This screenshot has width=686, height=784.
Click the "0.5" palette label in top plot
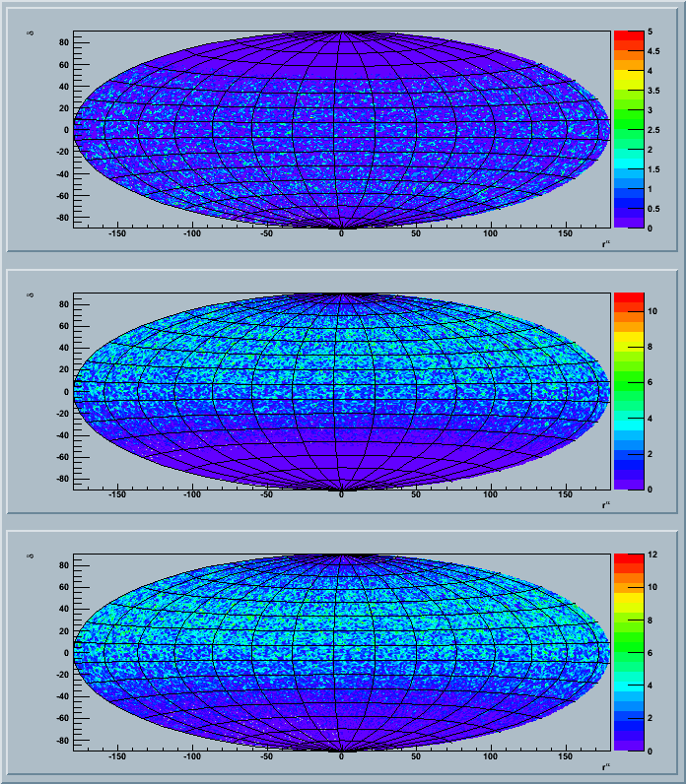point(653,209)
